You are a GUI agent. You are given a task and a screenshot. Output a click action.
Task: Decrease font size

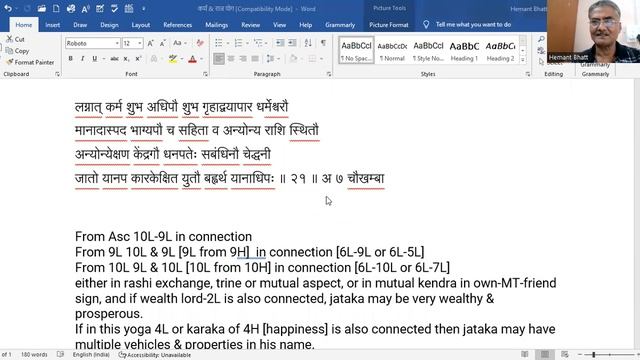click(162, 43)
